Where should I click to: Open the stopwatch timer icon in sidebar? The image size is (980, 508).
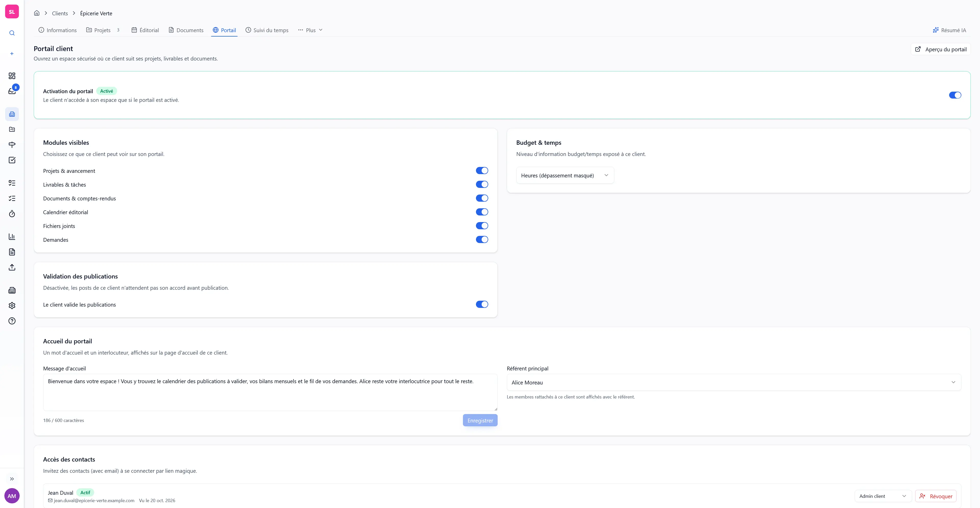[x=12, y=214]
